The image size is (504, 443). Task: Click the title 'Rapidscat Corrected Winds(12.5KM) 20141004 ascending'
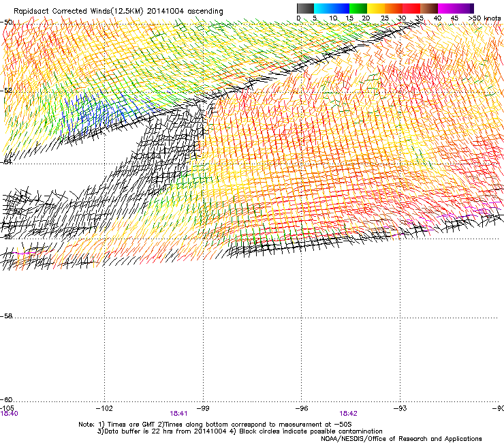click(119, 11)
